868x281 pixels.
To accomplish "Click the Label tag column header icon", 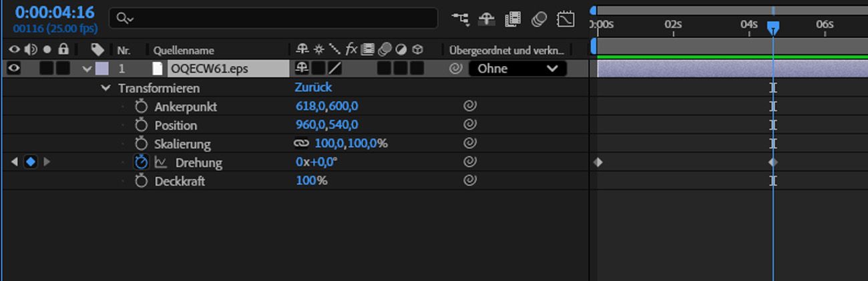I will tap(97, 49).
